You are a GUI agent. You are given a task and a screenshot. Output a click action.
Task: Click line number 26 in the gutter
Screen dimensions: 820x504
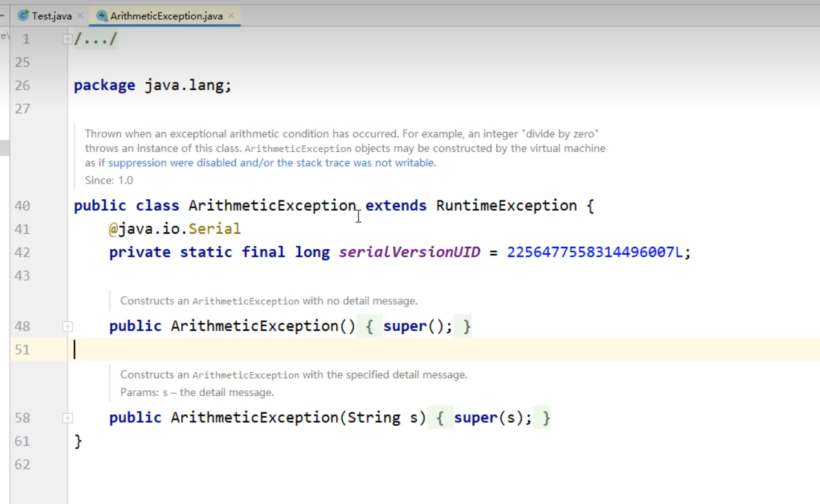pyautogui.click(x=22, y=86)
